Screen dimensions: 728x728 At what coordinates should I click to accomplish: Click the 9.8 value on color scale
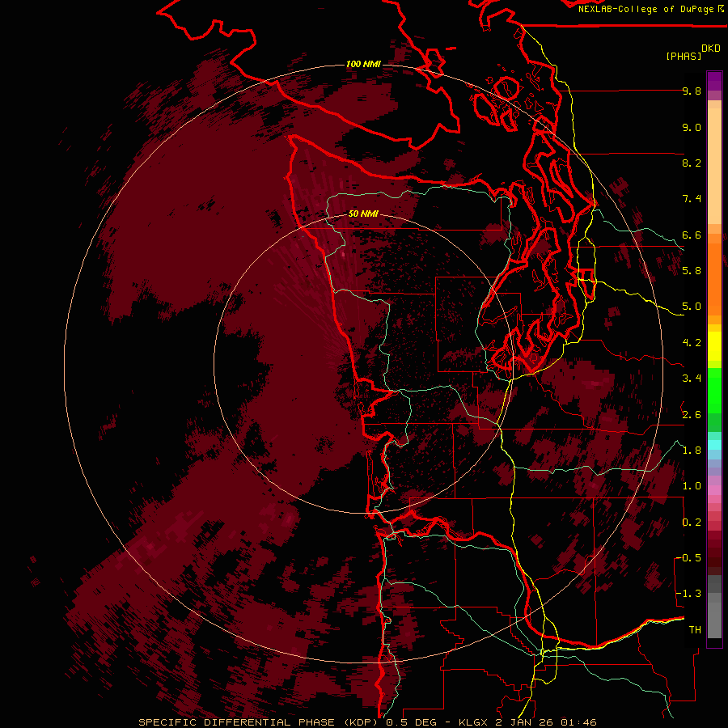coord(692,91)
